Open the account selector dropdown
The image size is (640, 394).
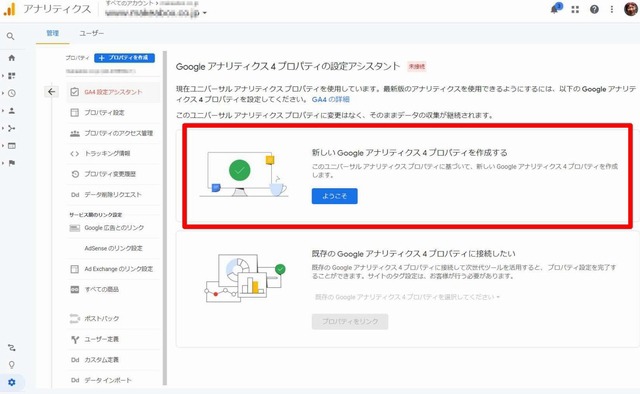coord(156,13)
